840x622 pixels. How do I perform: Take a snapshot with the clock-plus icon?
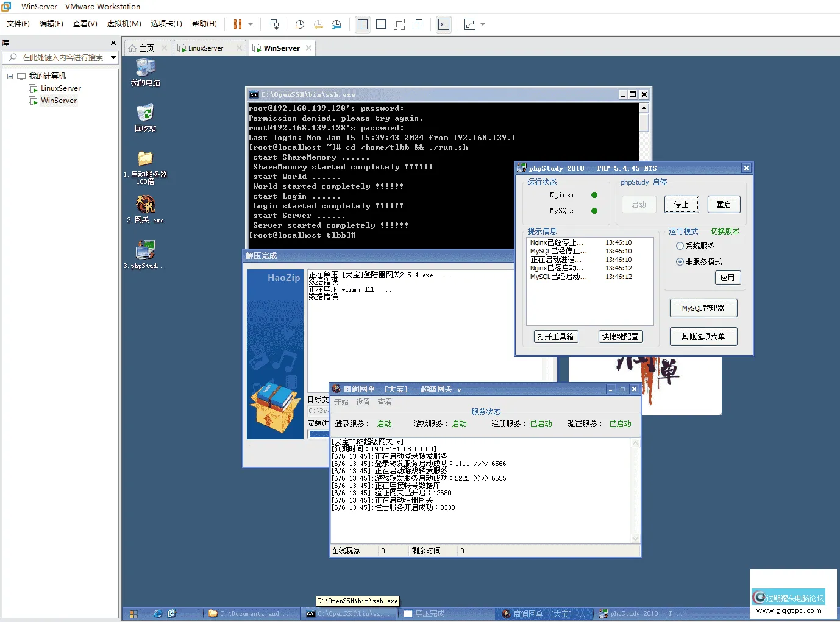(299, 24)
